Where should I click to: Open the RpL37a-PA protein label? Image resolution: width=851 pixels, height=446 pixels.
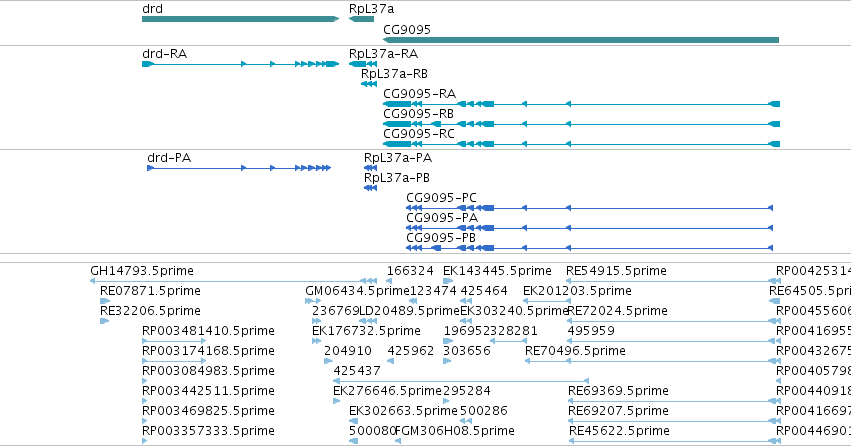(x=398, y=158)
